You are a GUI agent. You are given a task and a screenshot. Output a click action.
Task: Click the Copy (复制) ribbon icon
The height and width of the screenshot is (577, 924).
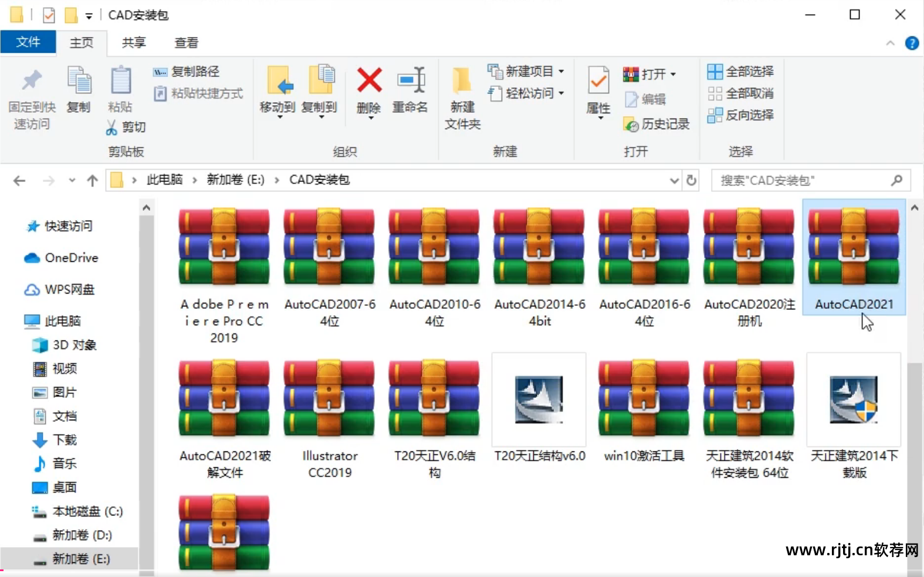(79, 81)
